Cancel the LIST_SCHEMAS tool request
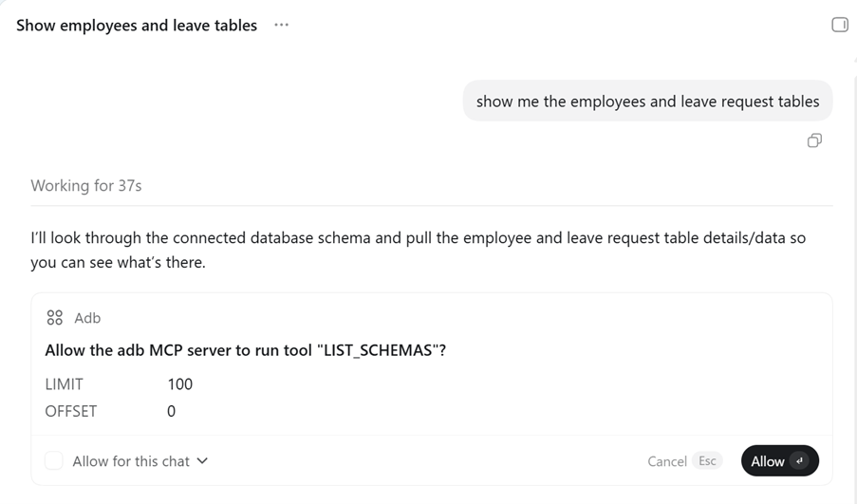 tap(667, 461)
